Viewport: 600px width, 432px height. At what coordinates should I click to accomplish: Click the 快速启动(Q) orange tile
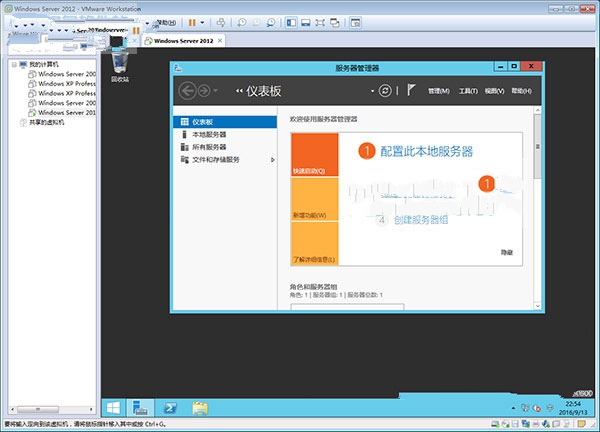click(315, 155)
